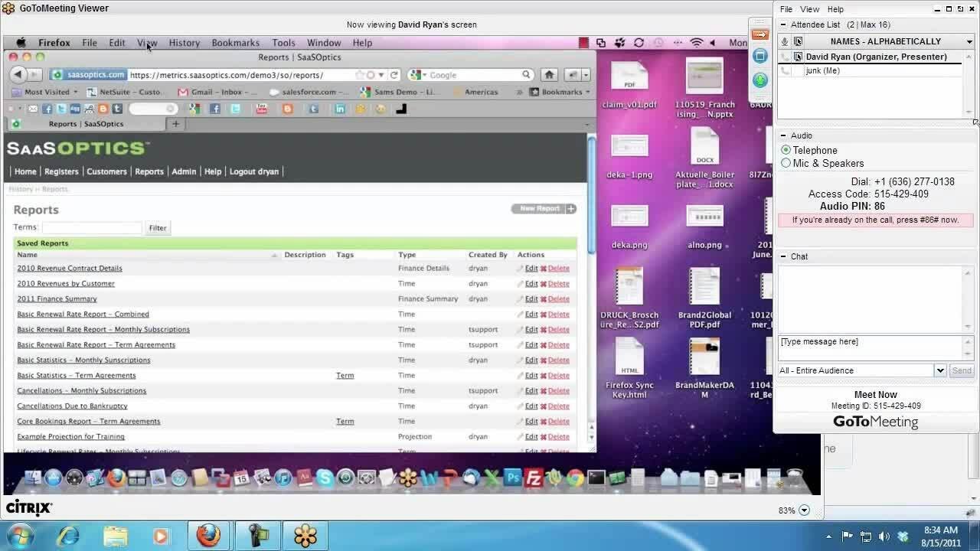Open Firefox from the Windows taskbar
The width and height of the screenshot is (980, 551).
208,536
